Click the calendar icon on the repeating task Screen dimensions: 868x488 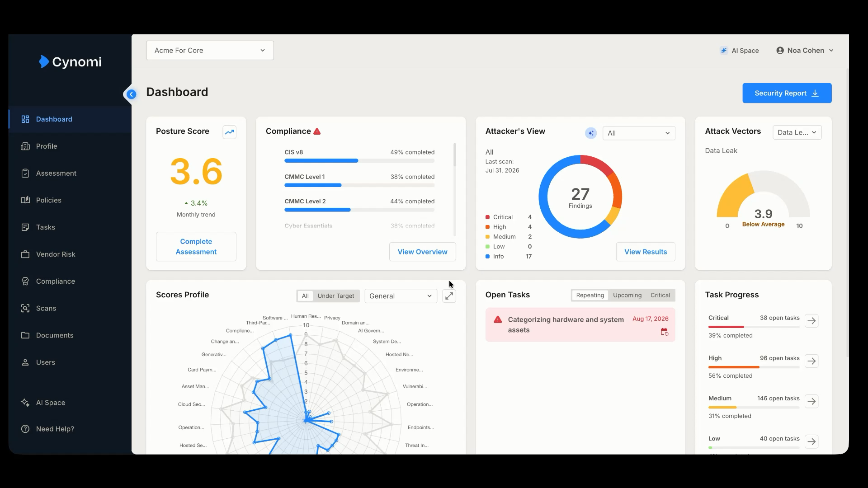pos(664,332)
